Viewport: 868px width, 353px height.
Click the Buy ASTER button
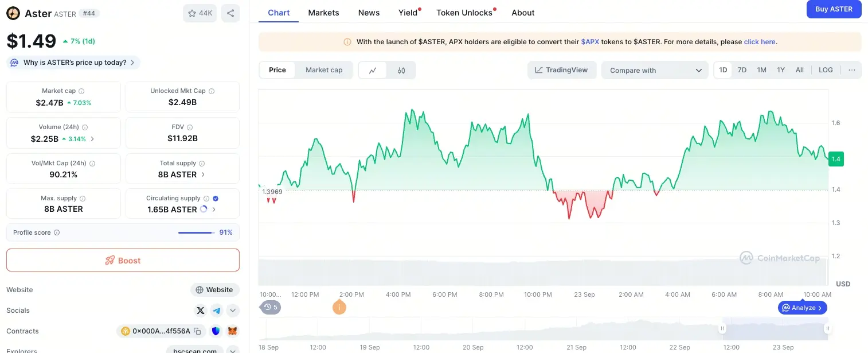point(834,9)
